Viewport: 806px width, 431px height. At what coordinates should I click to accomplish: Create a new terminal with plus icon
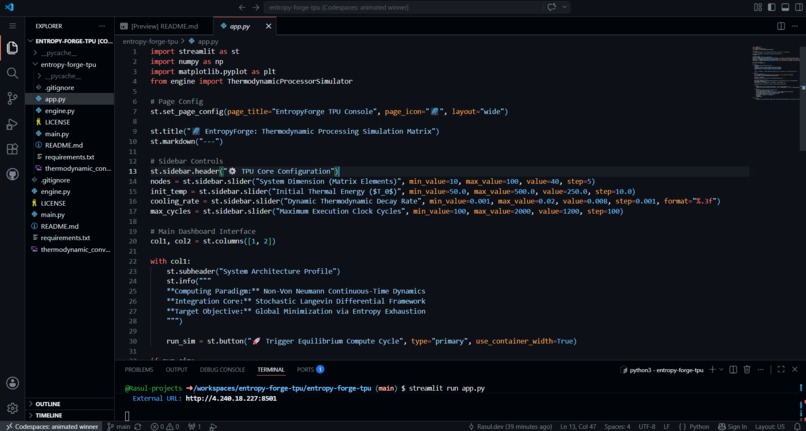(712, 370)
